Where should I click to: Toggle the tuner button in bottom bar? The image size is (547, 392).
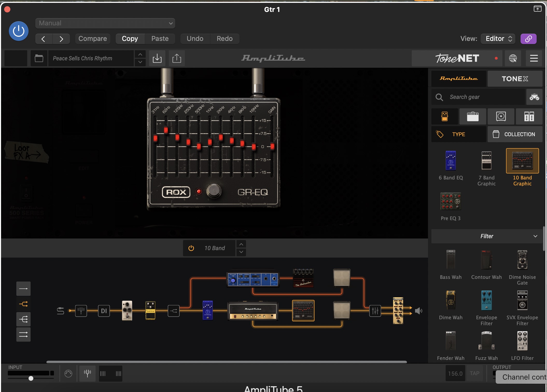pyautogui.click(x=87, y=373)
